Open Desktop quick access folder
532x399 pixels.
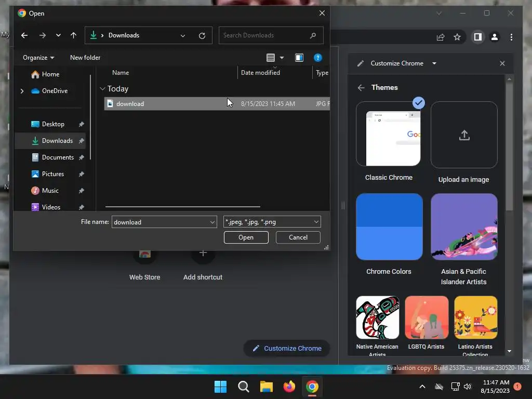[x=51, y=124]
